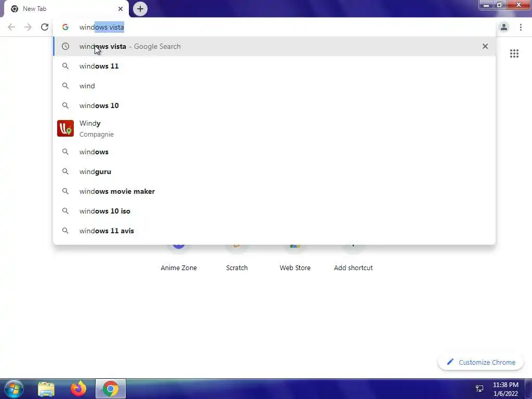The height and width of the screenshot is (399, 532).
Task: Launch Firefox from the taskbar
Action: [78, 389]
